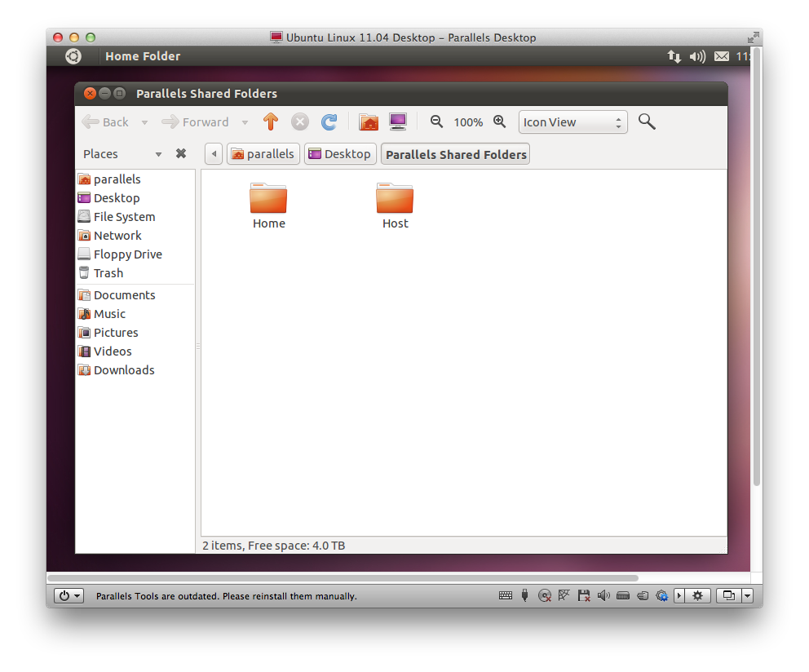Viewport: 809px width, 672px height.
Task: Zoom in with the plus magnifier
Action: 499,122
